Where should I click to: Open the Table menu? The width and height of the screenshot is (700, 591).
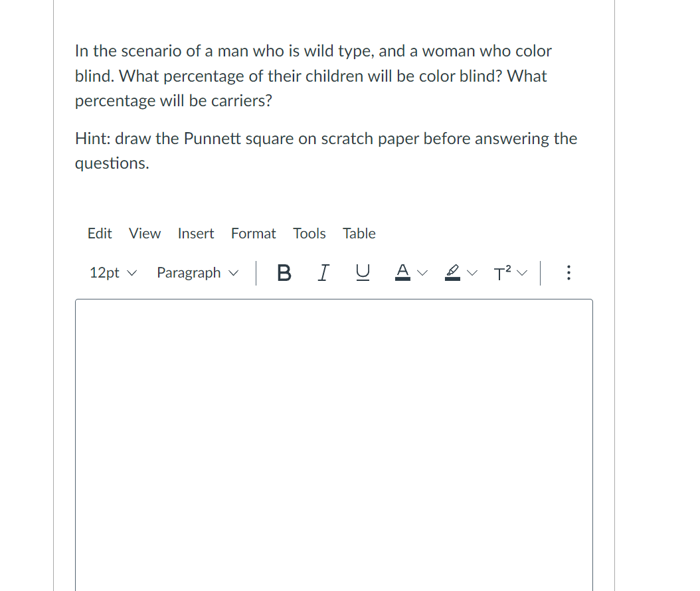point(359,233)
